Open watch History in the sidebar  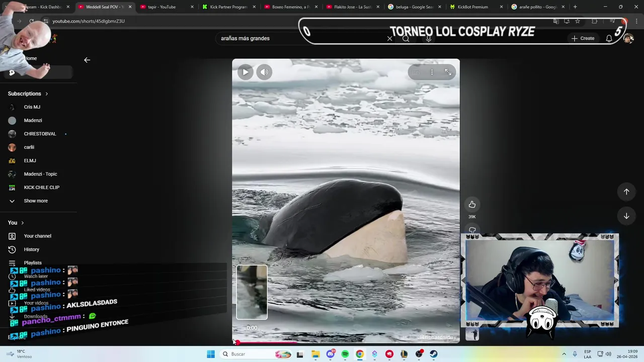pyautogui.click(x=31, y=249)
